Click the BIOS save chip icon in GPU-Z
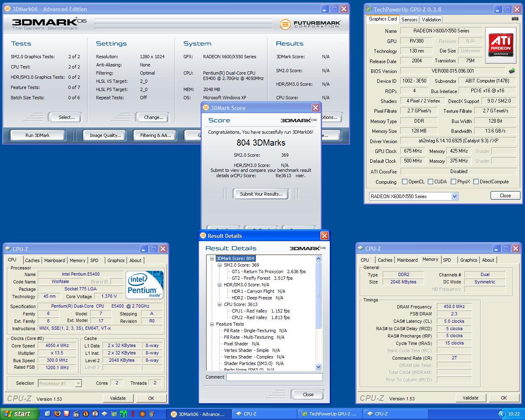 pyautogui.click(x=512, y=71)
